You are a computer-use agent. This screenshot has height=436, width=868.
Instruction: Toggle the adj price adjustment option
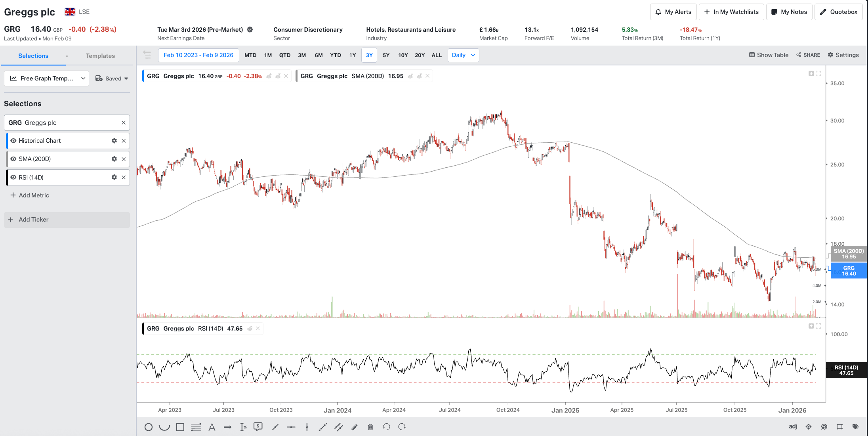(793, 426)
